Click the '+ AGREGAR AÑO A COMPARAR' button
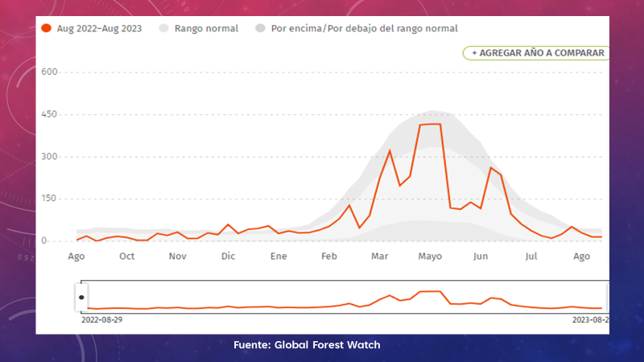 (536, 53)
